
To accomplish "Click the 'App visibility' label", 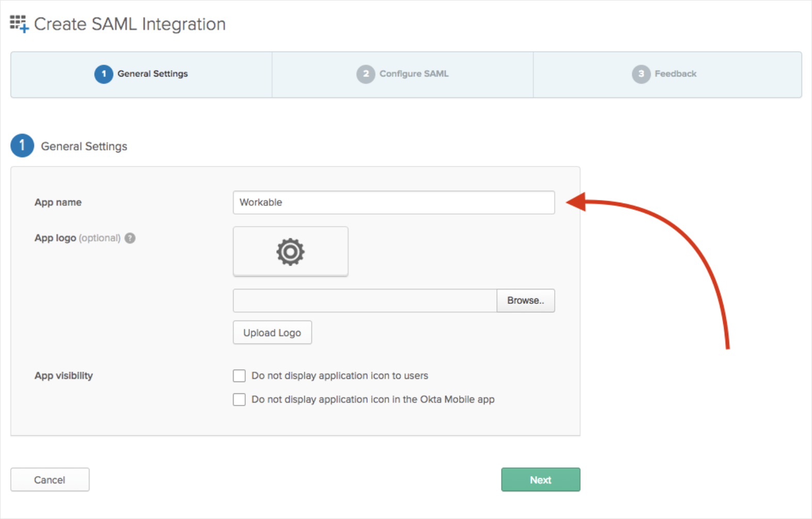I will point(64,376).
